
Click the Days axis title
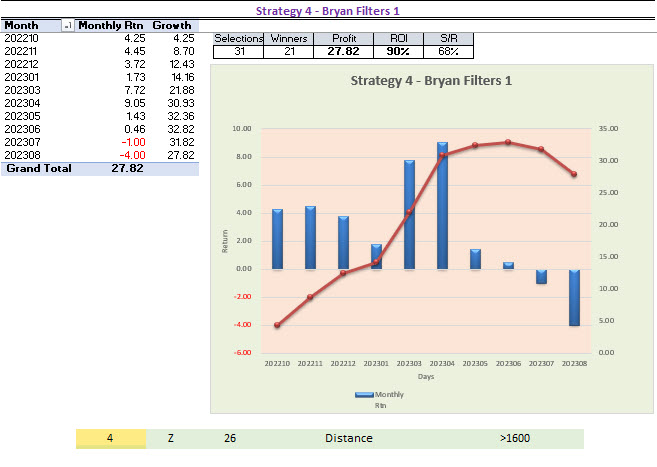point(426,376)
